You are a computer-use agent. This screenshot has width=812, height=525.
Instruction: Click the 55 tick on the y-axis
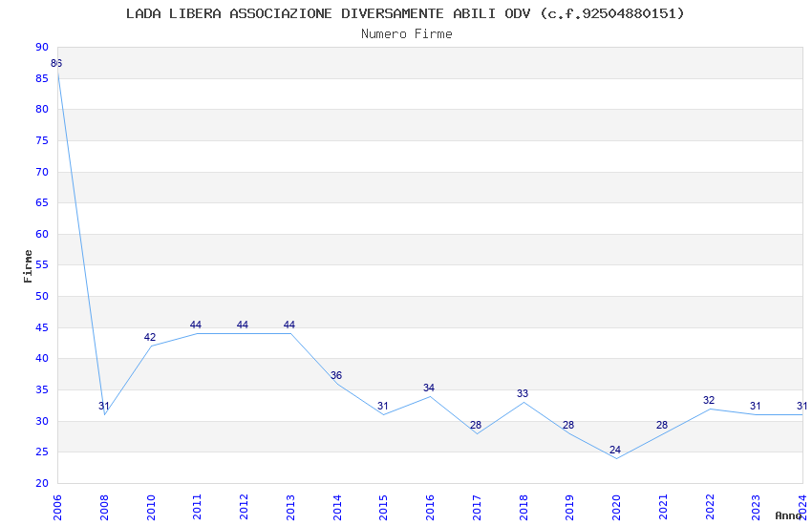pyautogui.click(x=41, y=265)
